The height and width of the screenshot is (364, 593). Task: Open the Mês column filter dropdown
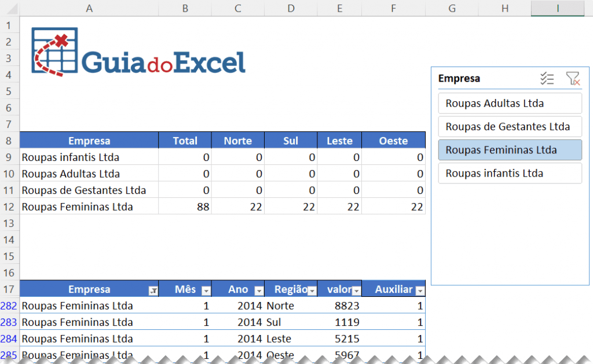tap(206, 291)
